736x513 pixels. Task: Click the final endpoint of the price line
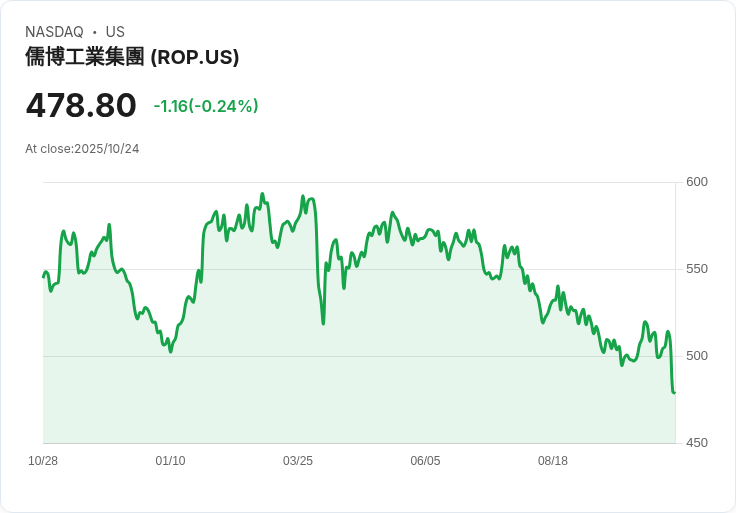click(675, 392)
